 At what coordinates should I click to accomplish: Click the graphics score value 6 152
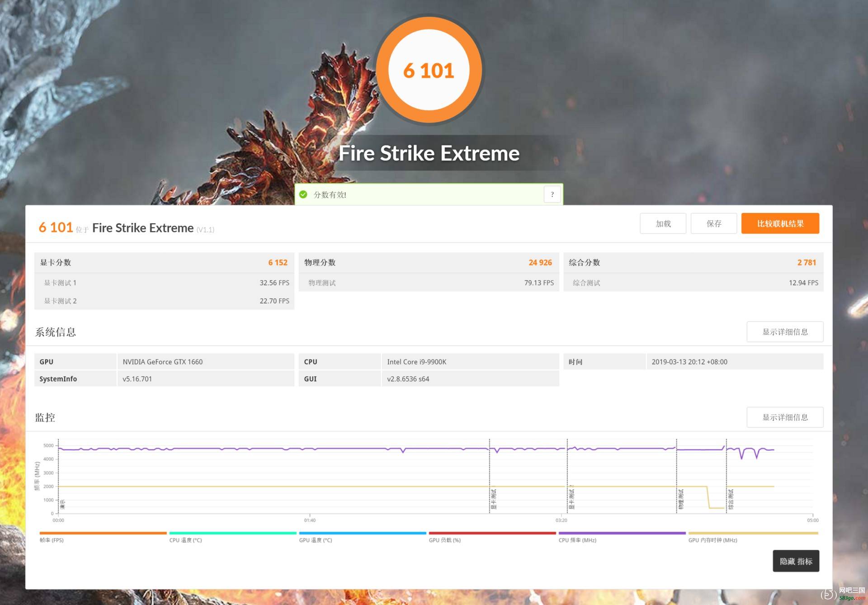[x=278, y=262]
